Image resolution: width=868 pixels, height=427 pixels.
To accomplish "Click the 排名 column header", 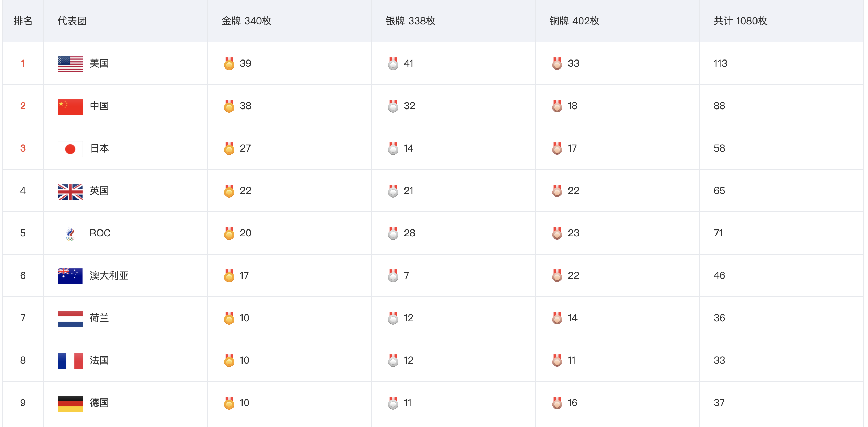I will (23, 21).
